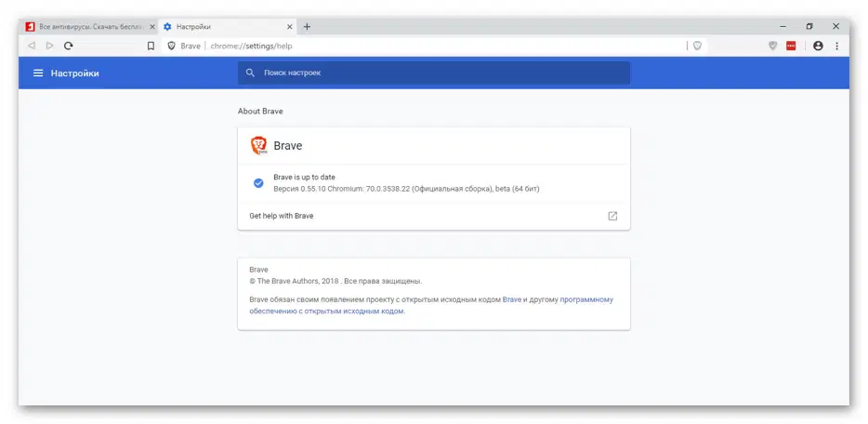The height and width of the screenshot is (424, 868).
Task: Click the external link icon for help
Action: coord(612,217)
